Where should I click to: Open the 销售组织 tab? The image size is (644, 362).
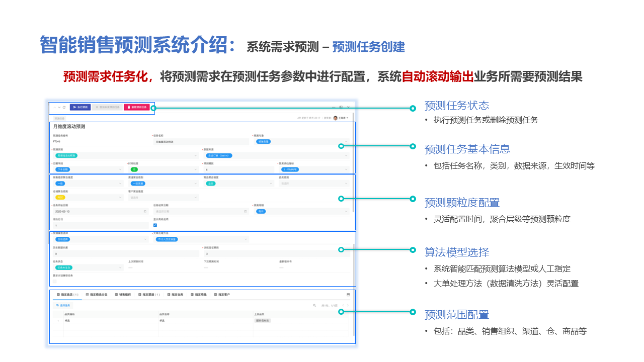(123, 295)
